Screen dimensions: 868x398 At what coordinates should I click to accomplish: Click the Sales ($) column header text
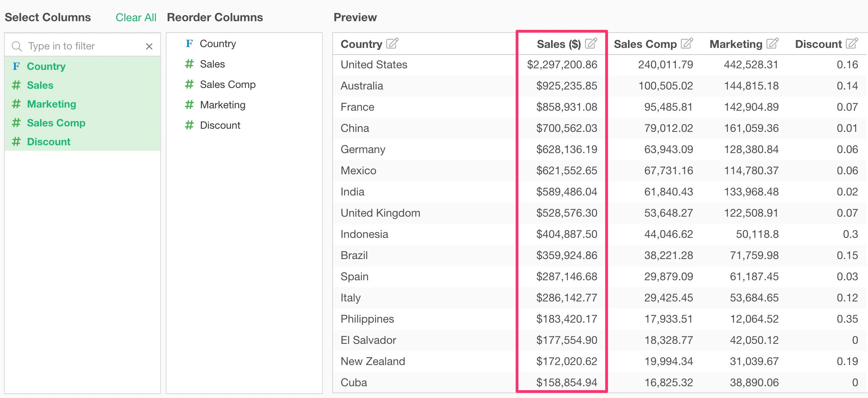tap(559, 44)
